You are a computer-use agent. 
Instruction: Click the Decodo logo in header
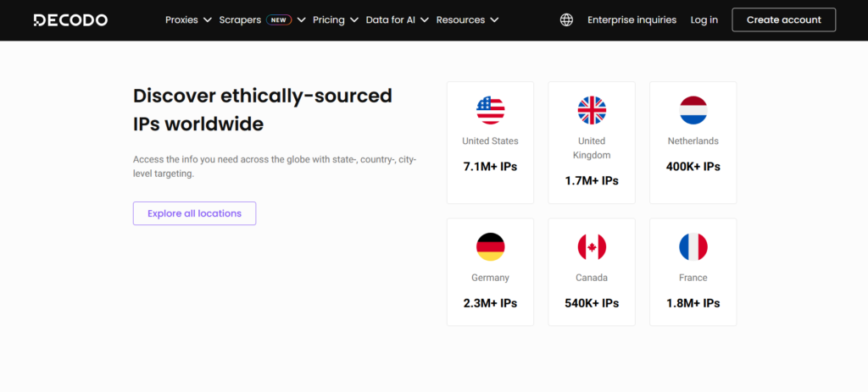[70, 19]
